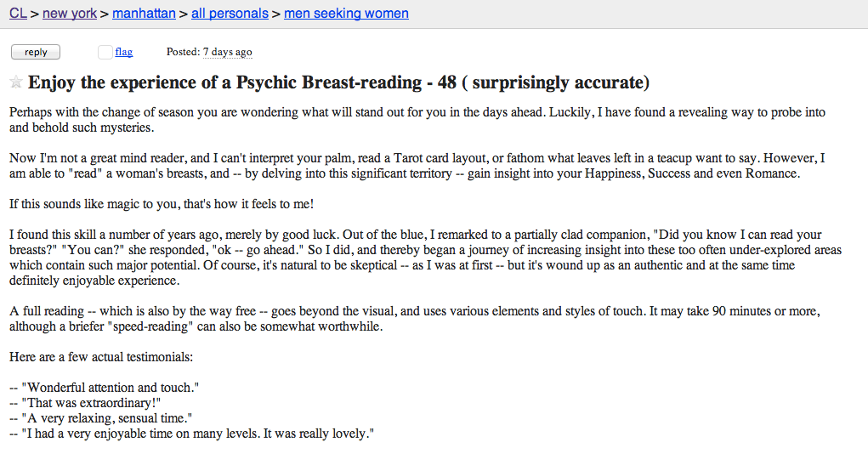Select the men seeking women breadcrumb
The width and height of the screenshot is (868, 465).
tap(347, 14)
